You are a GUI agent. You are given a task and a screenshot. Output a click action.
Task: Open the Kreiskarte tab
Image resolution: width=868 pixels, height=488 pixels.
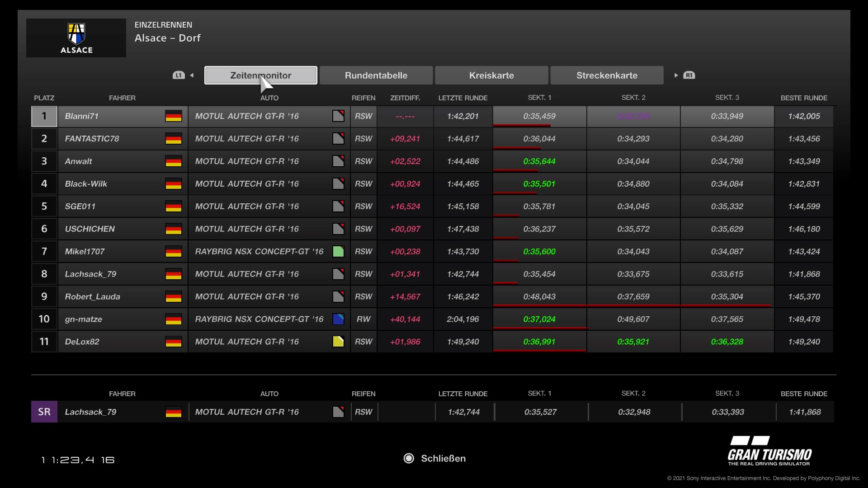(491, 75)
